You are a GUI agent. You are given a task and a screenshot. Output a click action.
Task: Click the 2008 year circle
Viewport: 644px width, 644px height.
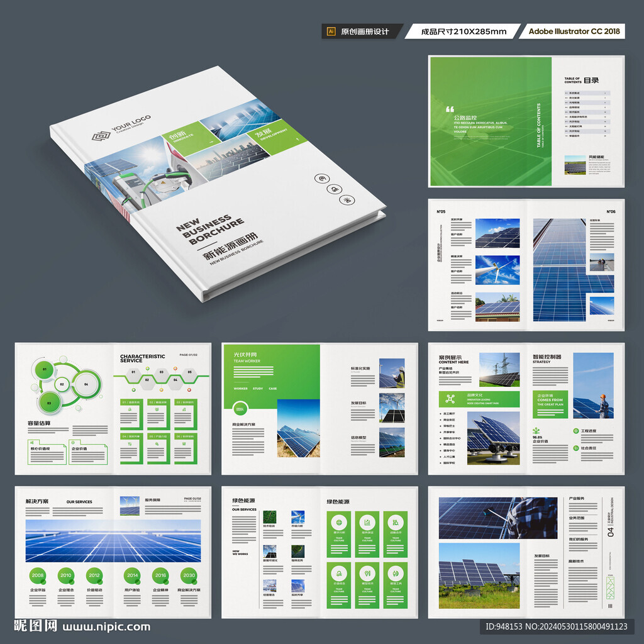(x=37, y=575)
